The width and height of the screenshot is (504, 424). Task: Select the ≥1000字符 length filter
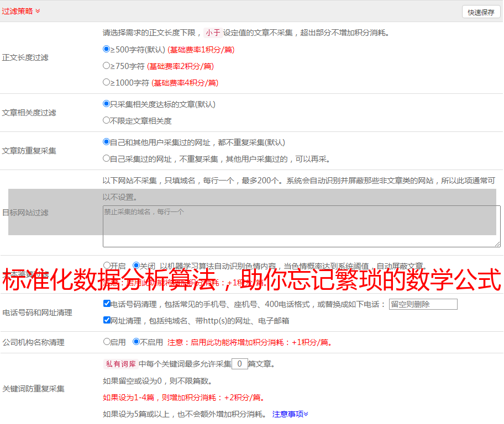pyautogui.click(x=107, y=82)
